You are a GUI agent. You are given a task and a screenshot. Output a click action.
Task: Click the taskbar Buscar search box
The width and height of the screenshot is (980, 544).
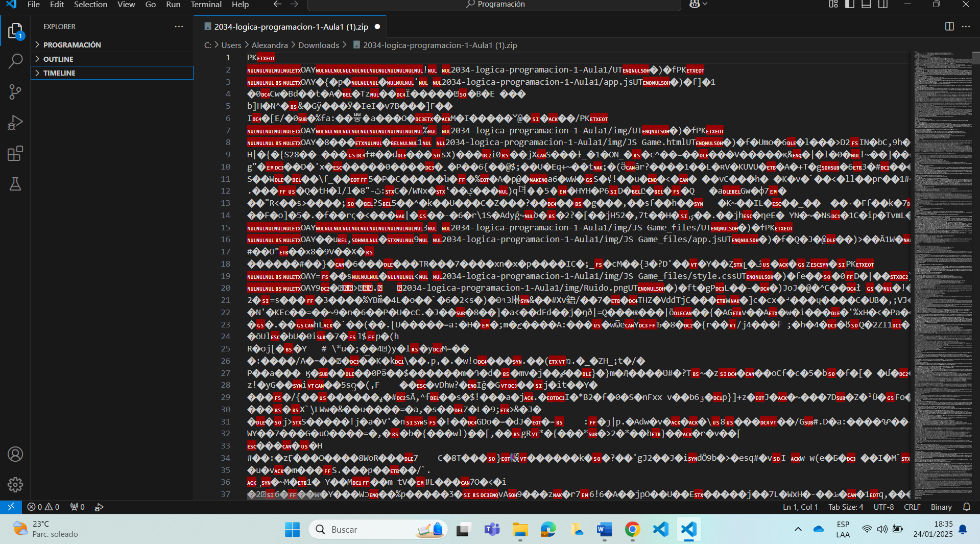(378, 530)
